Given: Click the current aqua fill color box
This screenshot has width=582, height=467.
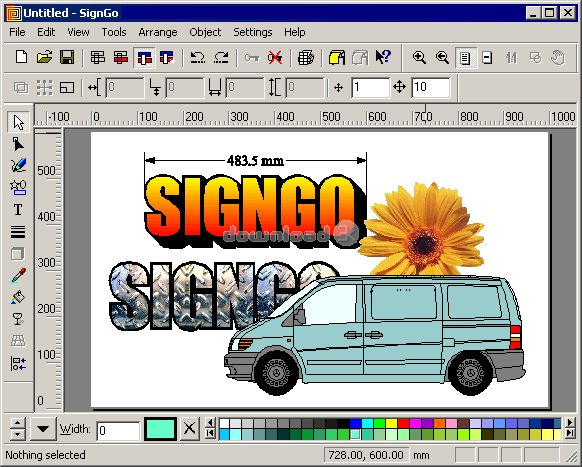Looking at the screenshot, I should [x=160, y=429].
